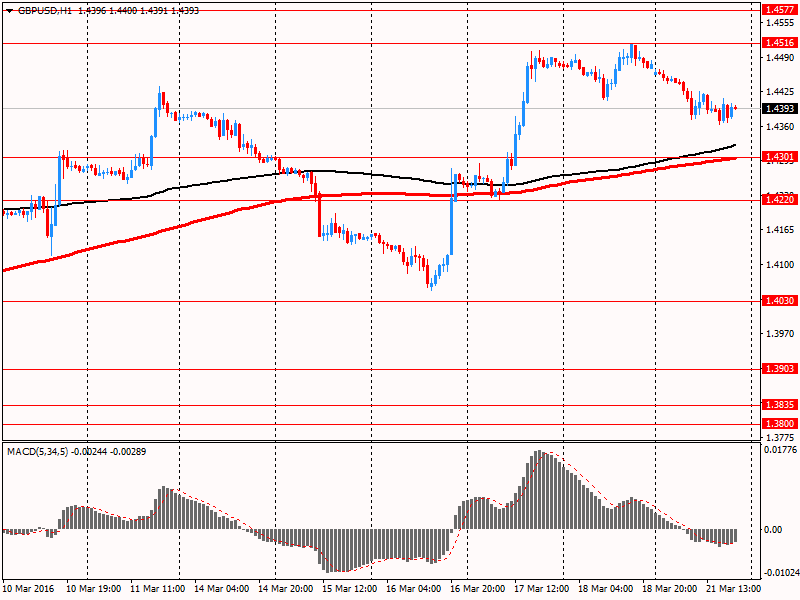800x600 pixels.
Task: Select the 1.4301 red price level label
Action: click(x=781, y=157)
